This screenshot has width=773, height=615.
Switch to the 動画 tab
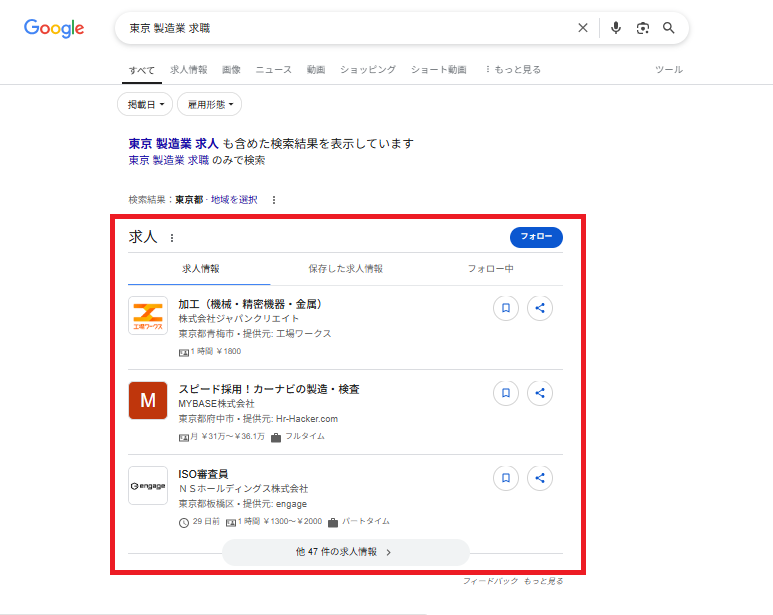click(x=316, y=69)
